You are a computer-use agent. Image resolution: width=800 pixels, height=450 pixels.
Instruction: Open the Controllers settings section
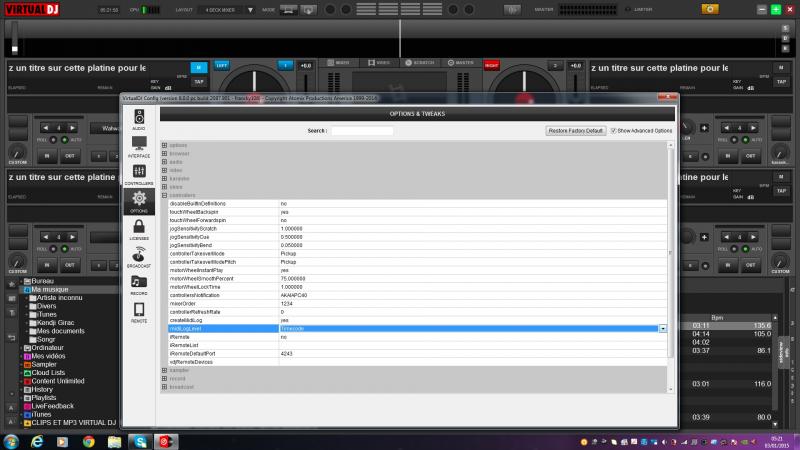click(139, 174)
